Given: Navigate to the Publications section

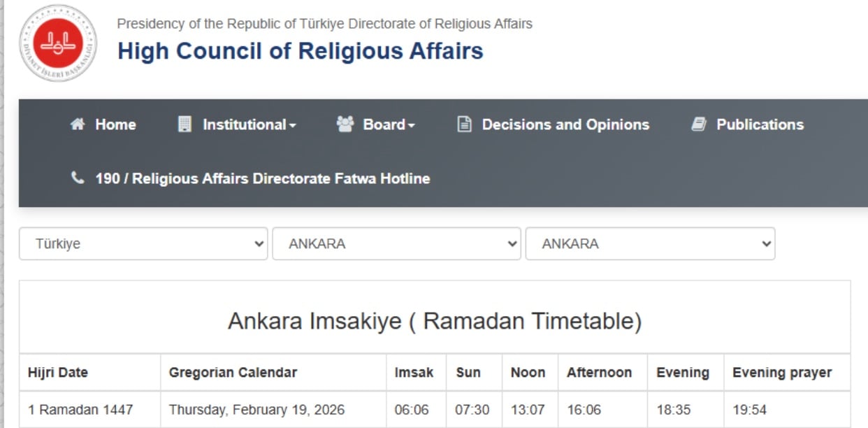Looking at the screenshot, I should point(759,124).
